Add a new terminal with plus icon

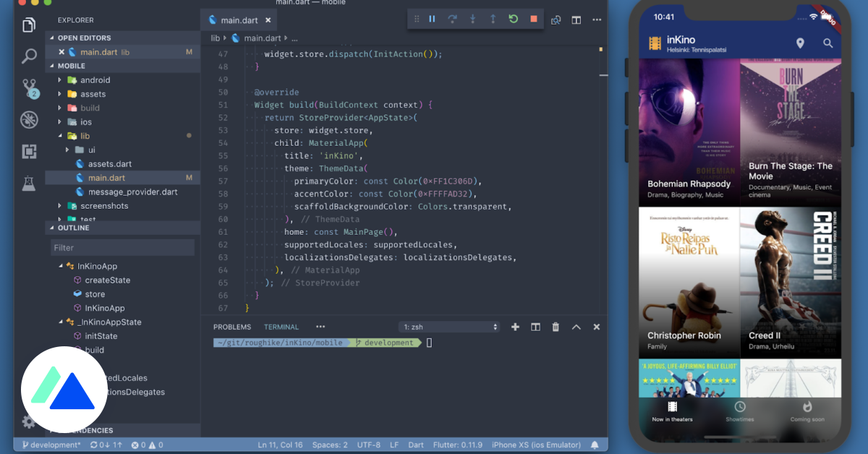click(x=515, y=327)
